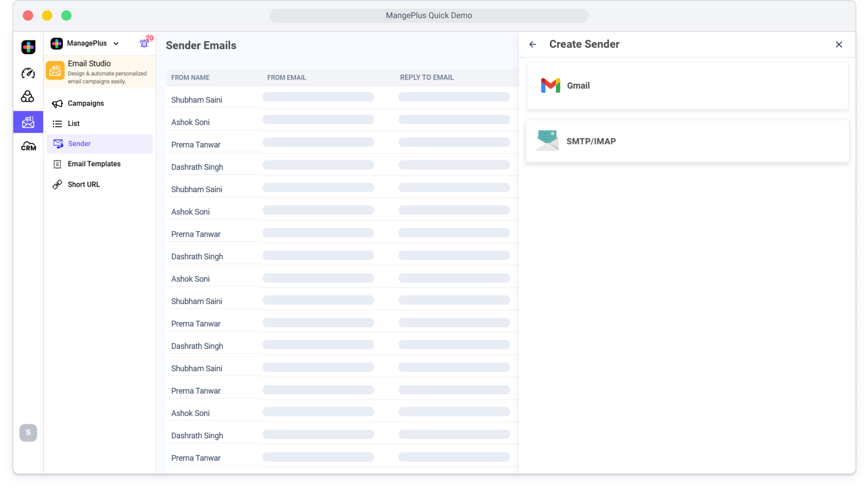868x489 pixels.
Task: Open the CRM cloud icon
Action: pyautogui.click(x=28, y=146)
